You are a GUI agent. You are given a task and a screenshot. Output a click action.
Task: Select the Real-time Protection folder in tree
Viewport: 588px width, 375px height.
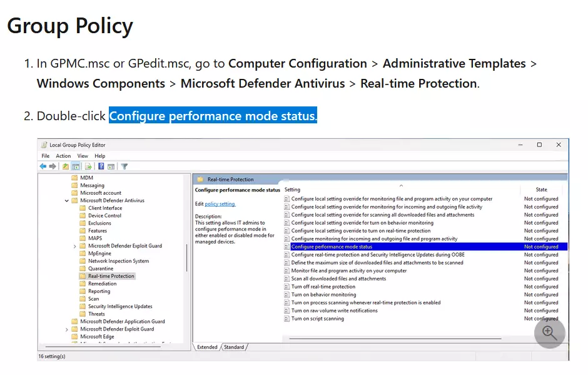pyautogui.click(x=111, y=276)
